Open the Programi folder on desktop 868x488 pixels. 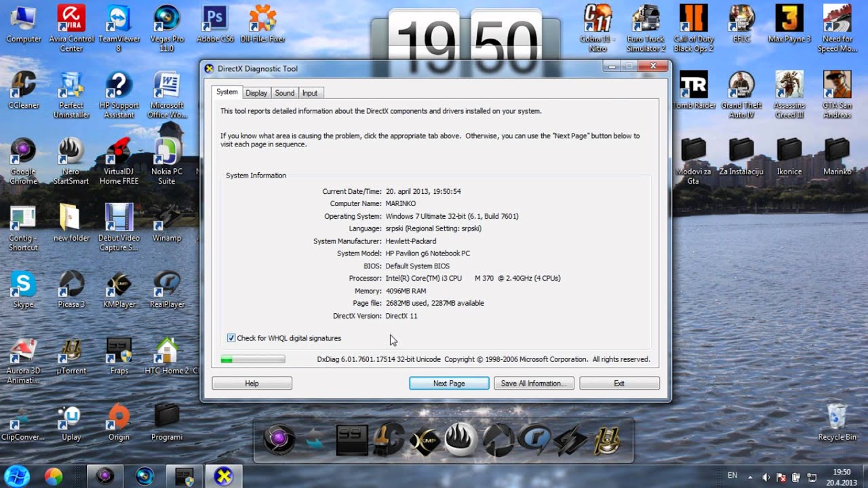[x=167, y=422]
